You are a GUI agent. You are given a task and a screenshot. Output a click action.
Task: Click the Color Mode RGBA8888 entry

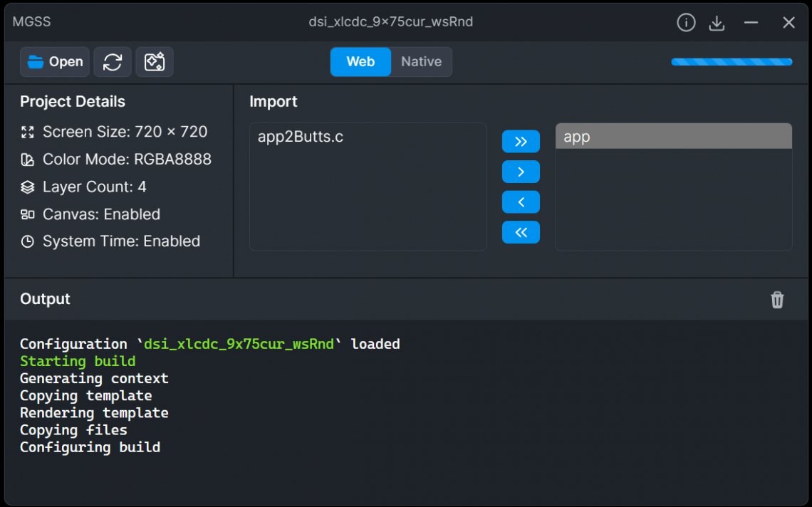[127, 160]
